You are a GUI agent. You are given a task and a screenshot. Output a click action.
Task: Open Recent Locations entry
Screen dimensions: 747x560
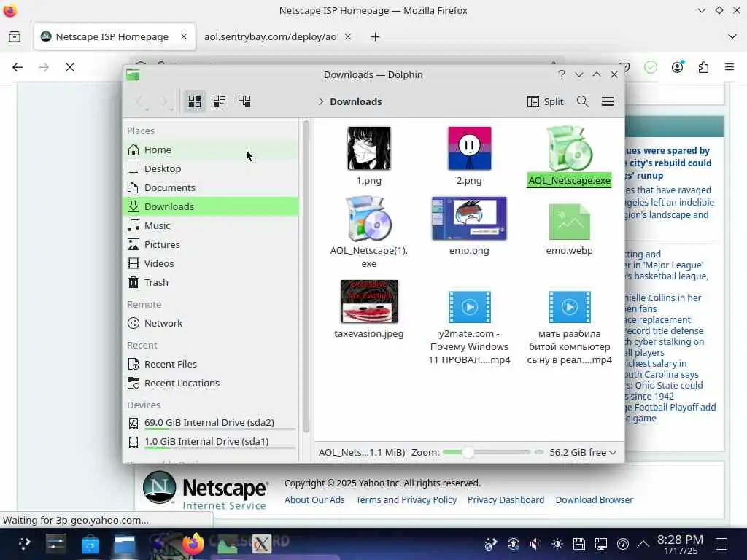pos(211,384)
